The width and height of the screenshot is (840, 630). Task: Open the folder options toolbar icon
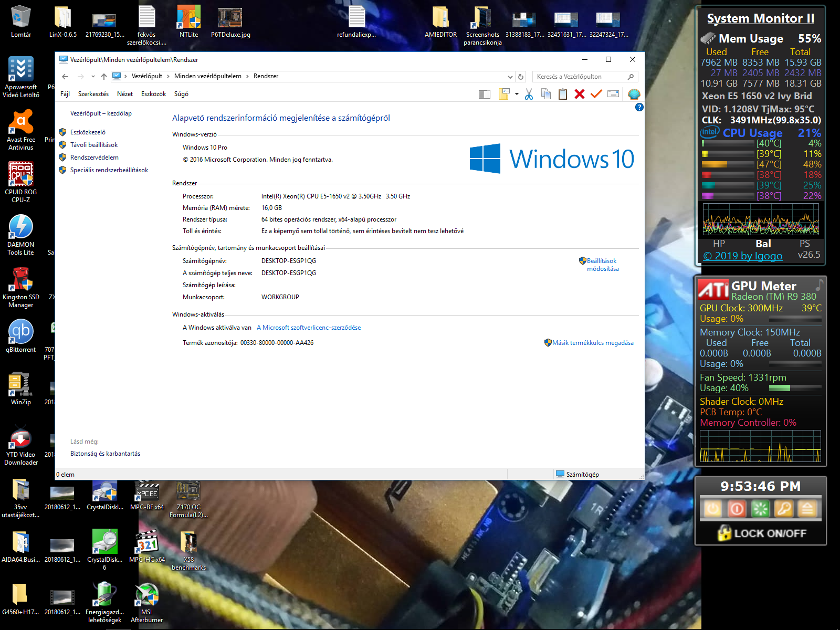point(504,94)
